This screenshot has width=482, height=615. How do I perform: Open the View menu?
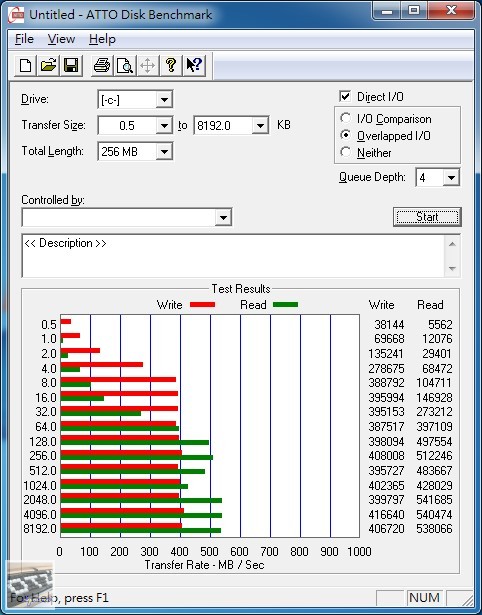61,39
